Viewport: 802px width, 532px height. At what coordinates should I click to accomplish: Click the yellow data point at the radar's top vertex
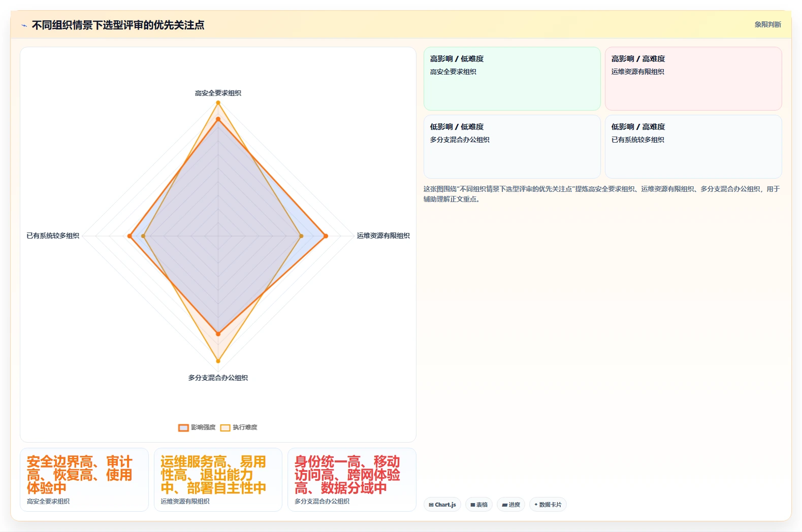(218, 103)
